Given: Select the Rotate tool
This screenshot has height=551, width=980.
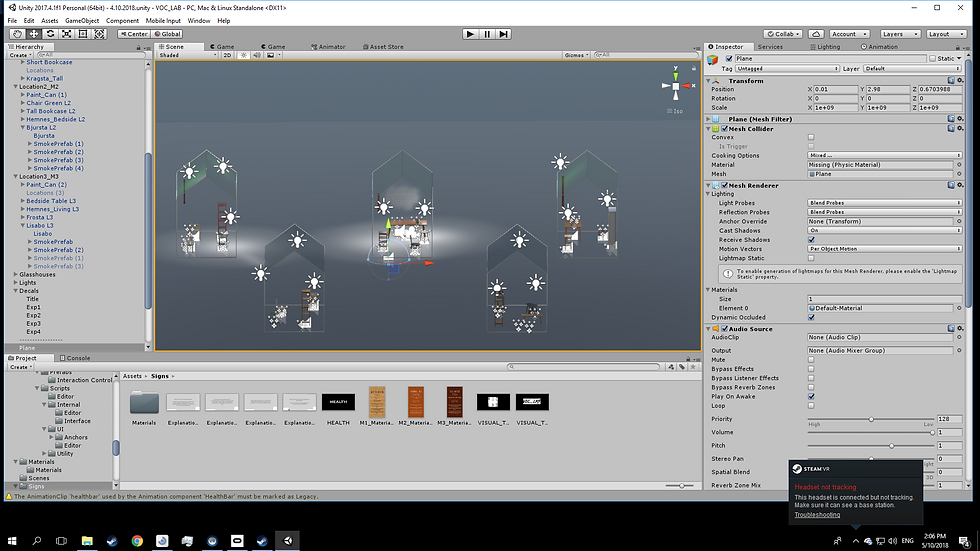Looking at the screenshot, I should click(50, 34).
